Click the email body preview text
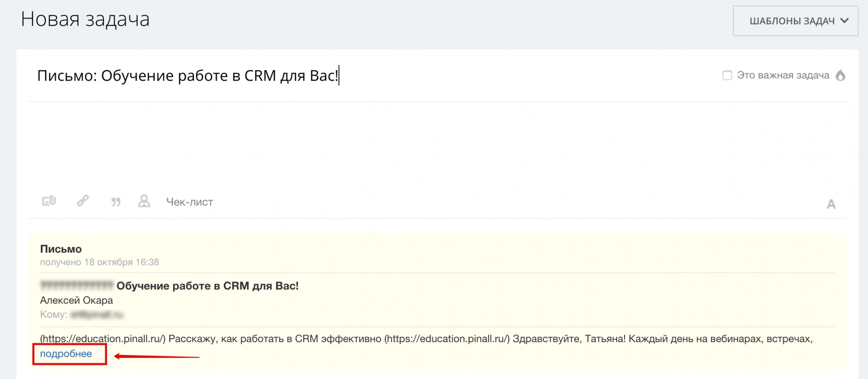 coord(425,339)
